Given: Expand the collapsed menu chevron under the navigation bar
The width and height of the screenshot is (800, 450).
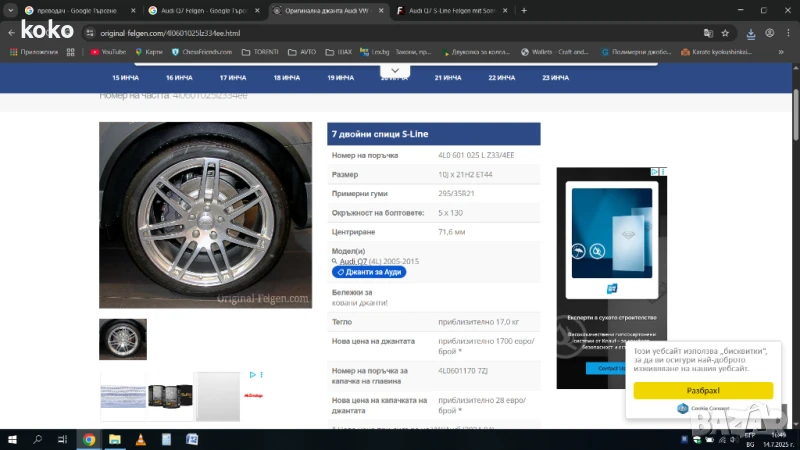Looking at the screenshot, I should 395,73.
